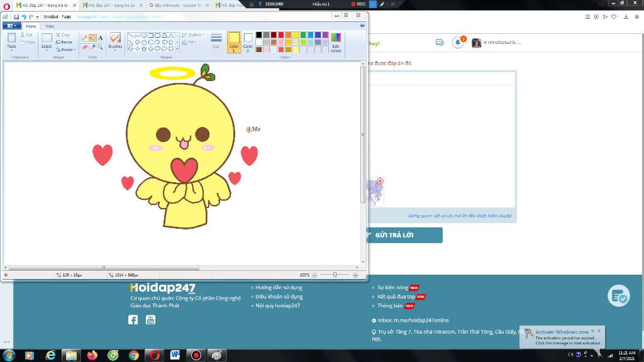644x362 pixels.
Task: Switch to first Hỏi đáp 247 browser tab
Action: pyautogui.click(x=45, y=5)
